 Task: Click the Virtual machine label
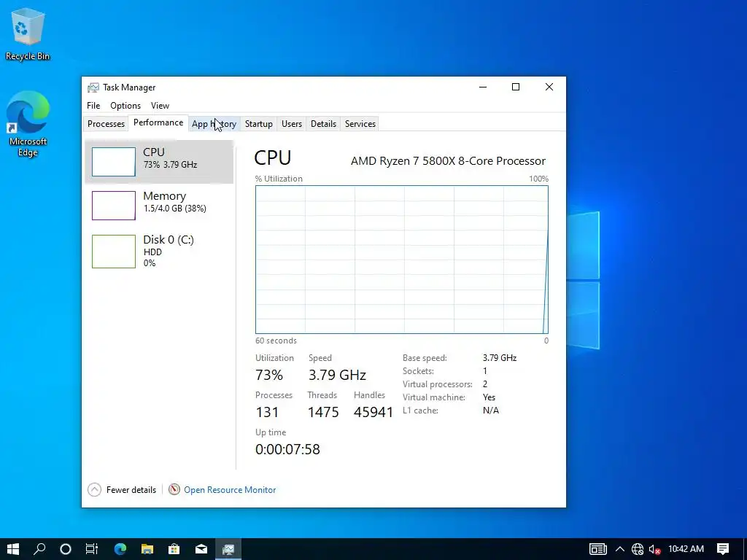(x=433, y=397)
